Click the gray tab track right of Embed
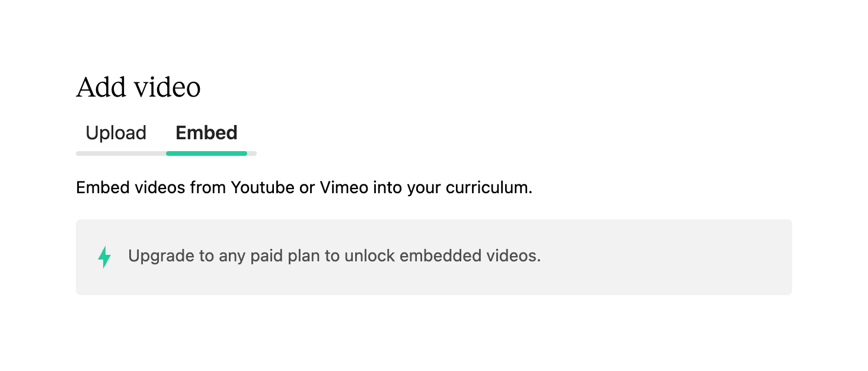Image resolution: width=868 pixels, height=371 pixels. tap(252, 153)
